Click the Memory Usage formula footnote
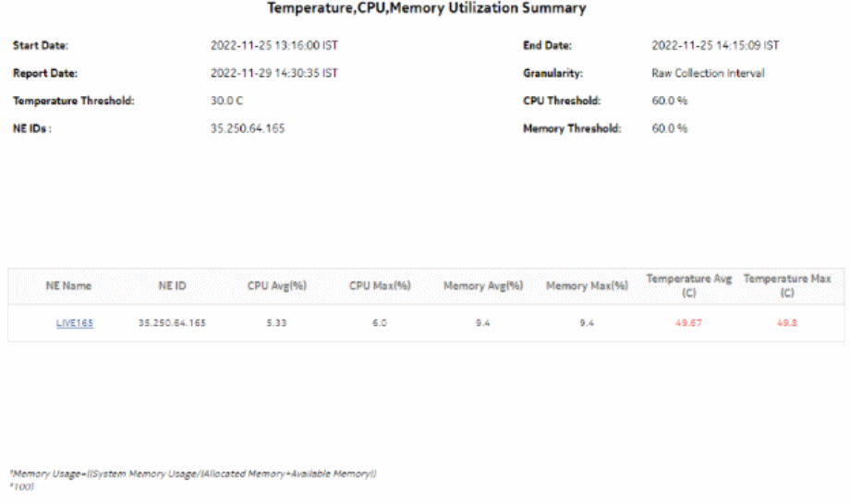 click(193, 474)
